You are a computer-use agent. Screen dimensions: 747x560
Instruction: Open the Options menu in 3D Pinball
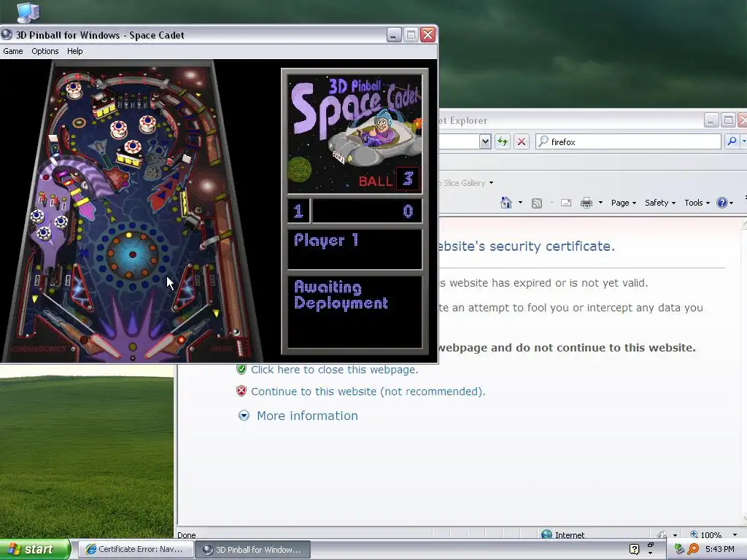point(44,51)
